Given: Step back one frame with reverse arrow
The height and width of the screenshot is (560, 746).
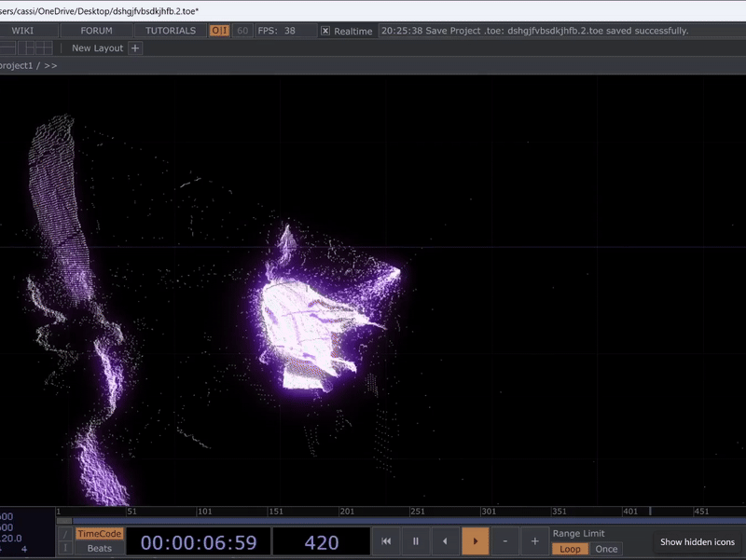Looking at the screenshot, I should pos(445,539).
